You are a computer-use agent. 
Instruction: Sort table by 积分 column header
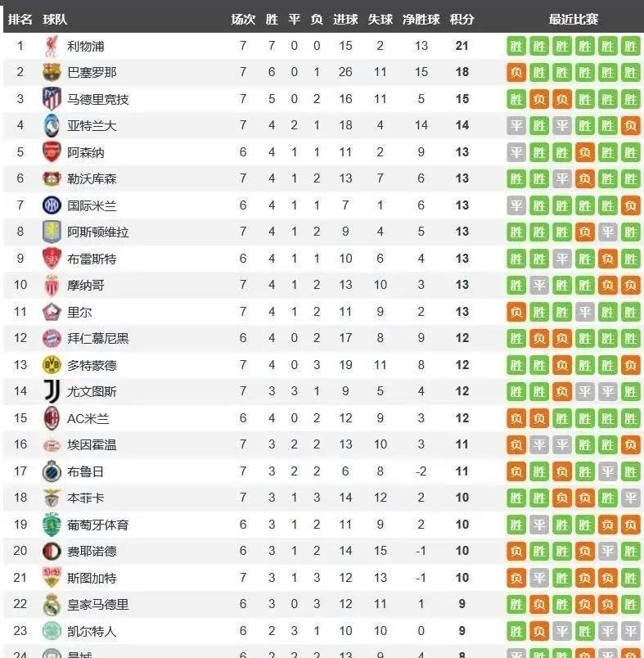462,20
